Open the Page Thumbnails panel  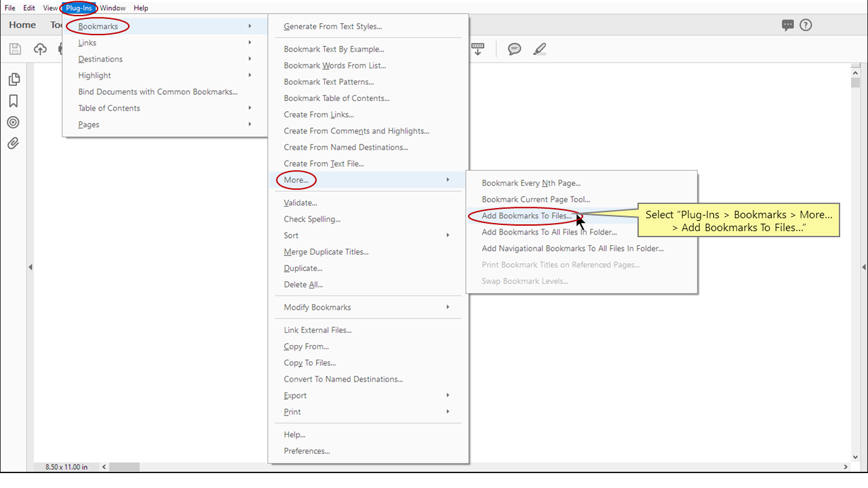[x=14, y=79]
